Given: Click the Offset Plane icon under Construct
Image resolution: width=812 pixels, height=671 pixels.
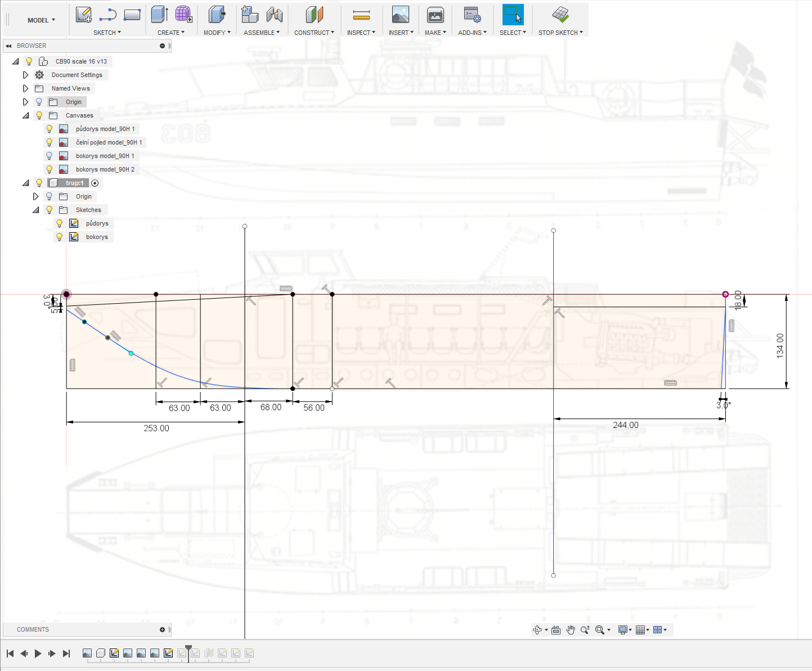Looking at the screenshot, I should point(314,15).
